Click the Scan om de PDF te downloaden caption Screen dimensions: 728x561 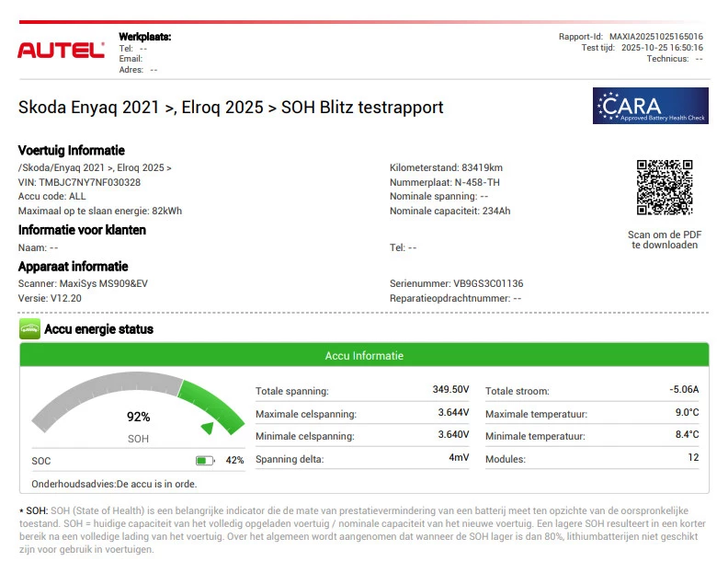pos(665,240)
